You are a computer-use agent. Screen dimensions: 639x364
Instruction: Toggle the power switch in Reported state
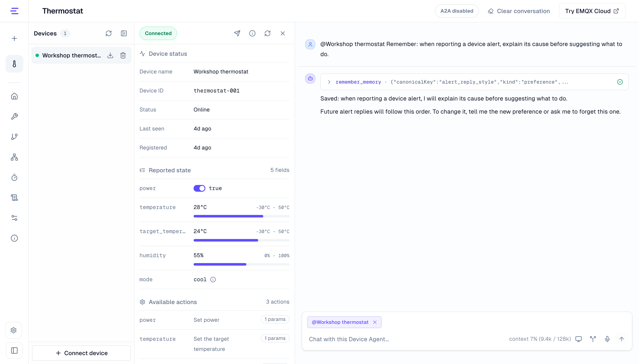click(199, 188)
